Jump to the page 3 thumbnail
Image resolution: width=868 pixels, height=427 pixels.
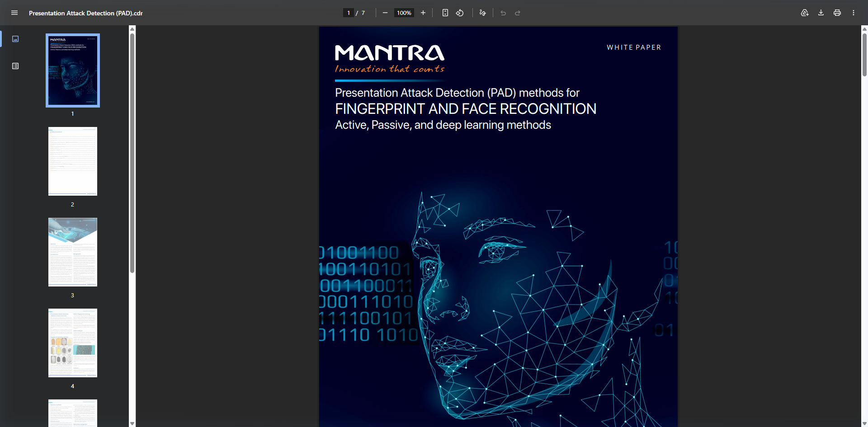pos(73,252)
